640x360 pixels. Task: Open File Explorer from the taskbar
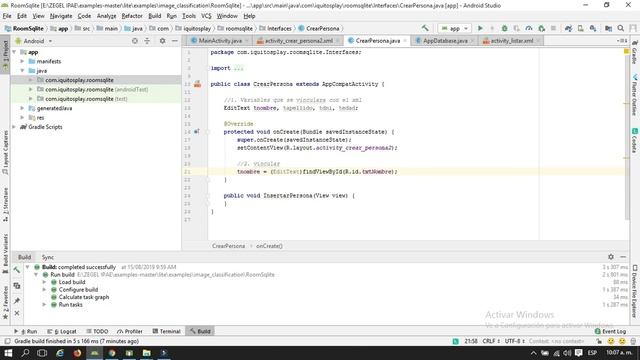[147, 353]
